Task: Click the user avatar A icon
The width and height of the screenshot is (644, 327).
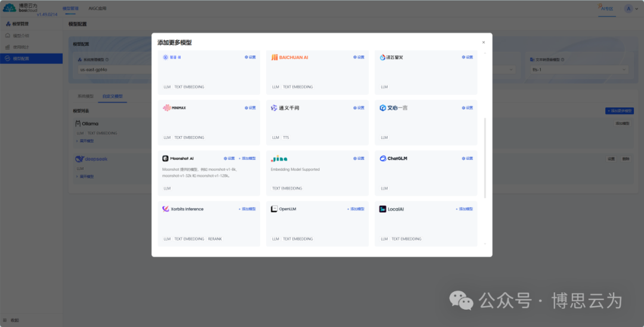Action: (x=628, y=8)
